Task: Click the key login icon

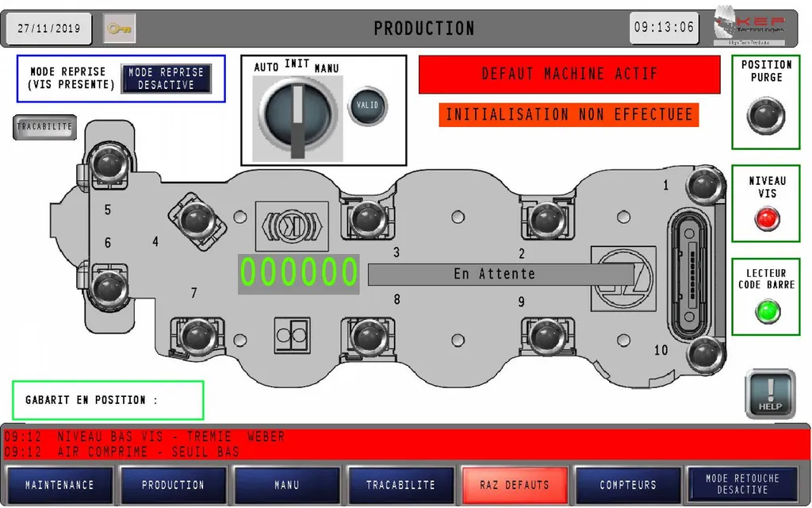Action: tap(120, 29)
